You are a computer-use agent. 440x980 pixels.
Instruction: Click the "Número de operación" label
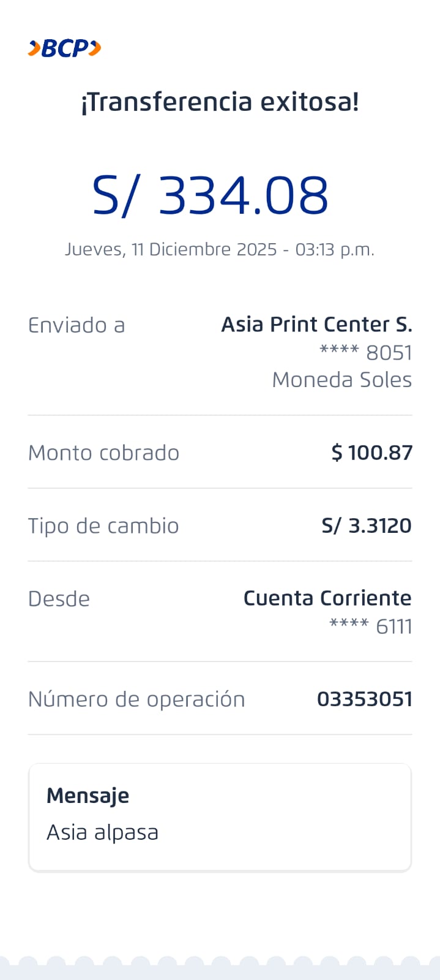tap(136, 699)
